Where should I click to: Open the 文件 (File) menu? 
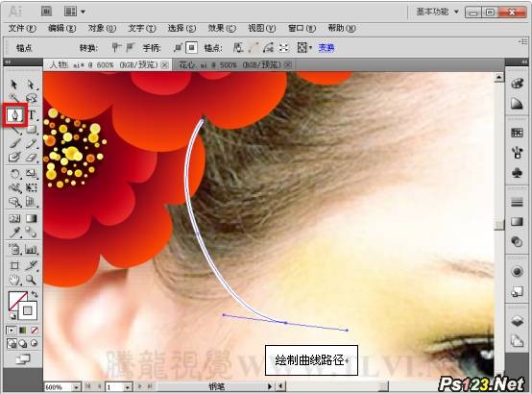point(22,28)
